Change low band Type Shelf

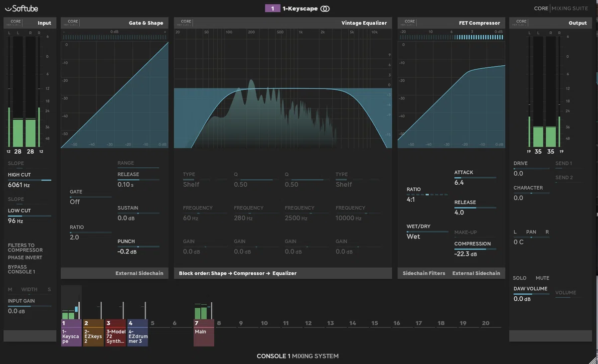pos(191,184)
